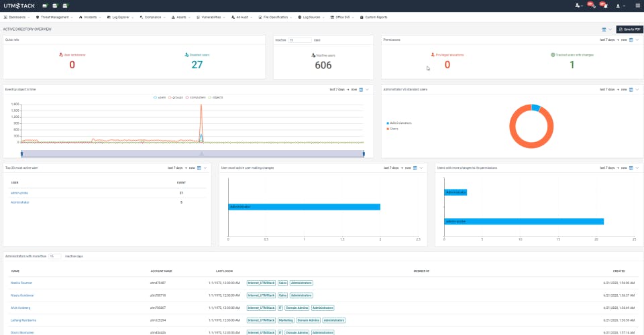Toggle the groups series in chart legend
644x335 pixels.
point(177,97)
